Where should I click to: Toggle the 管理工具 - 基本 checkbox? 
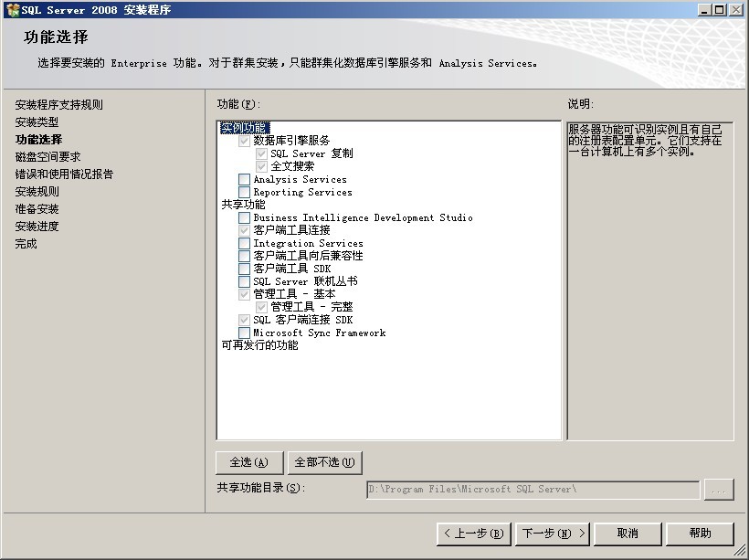(x=244, y=294)
